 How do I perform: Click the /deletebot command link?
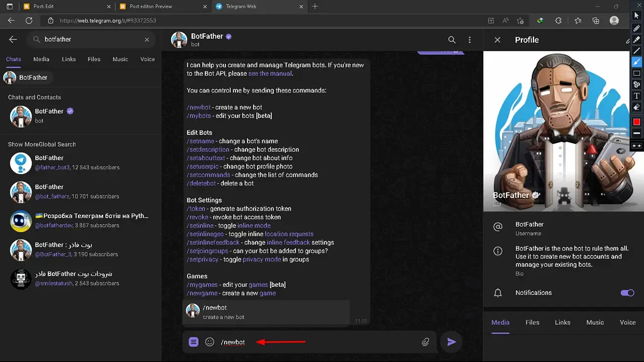(x=202, y=183)
